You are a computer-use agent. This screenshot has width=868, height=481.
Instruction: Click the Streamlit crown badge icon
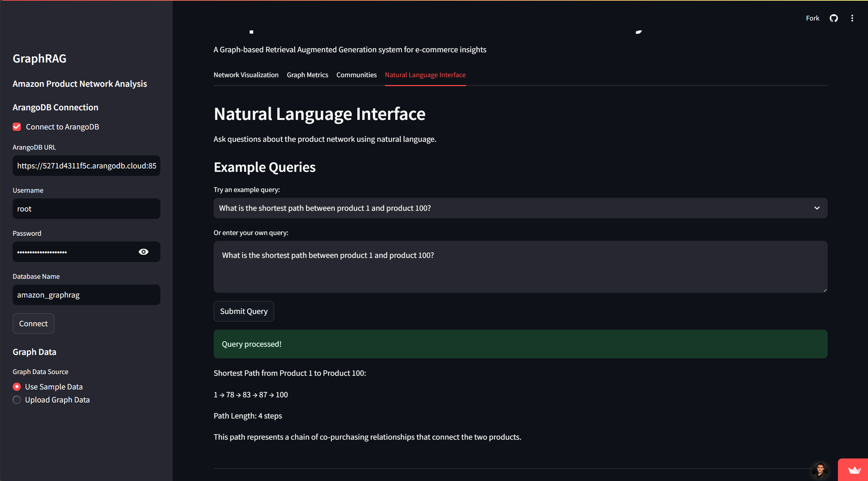[x=854, y=470]
